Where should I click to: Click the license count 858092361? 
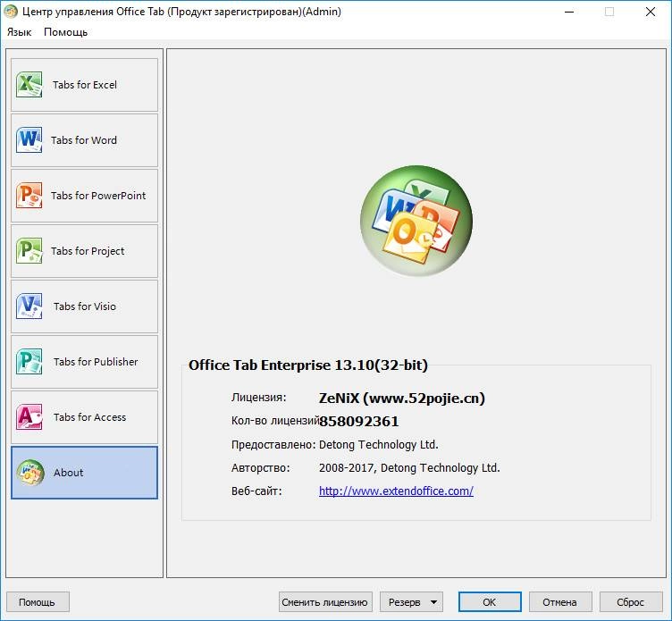click(359, 422)
